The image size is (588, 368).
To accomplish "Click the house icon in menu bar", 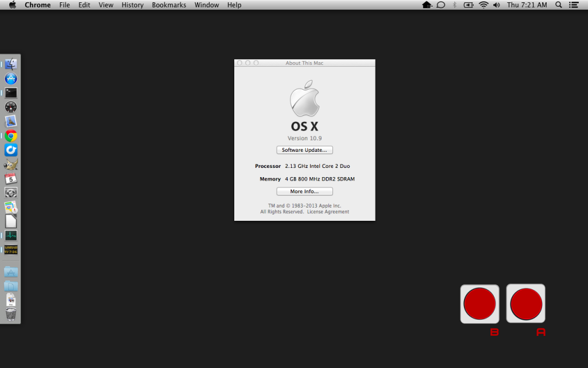I will click(x=427, y=5).
